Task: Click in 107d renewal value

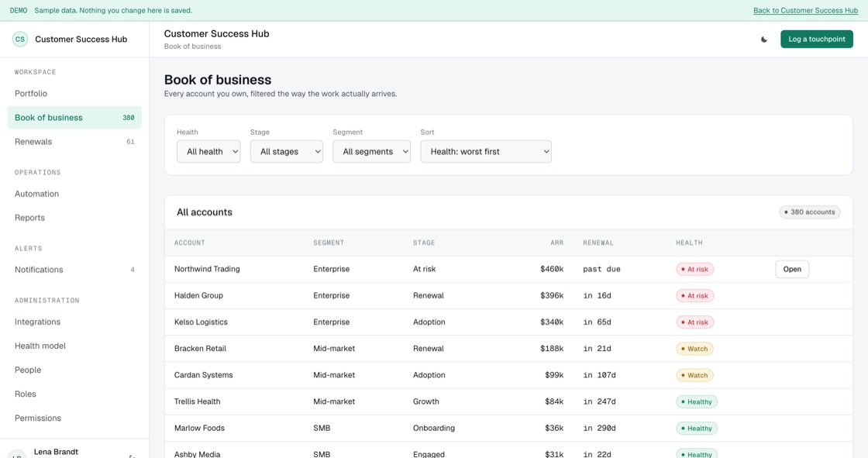Action: click(x=599, y=376)
